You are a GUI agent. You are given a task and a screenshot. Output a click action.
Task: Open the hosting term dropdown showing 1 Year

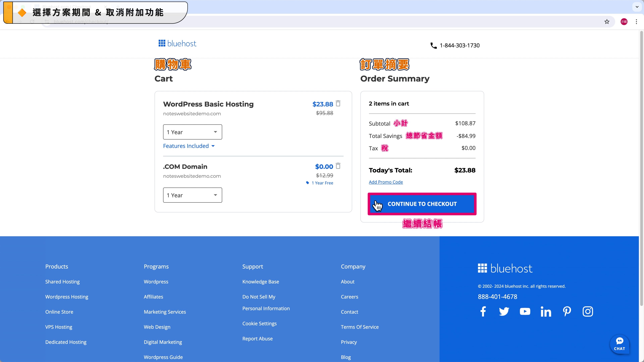click(x=192, y=132)
